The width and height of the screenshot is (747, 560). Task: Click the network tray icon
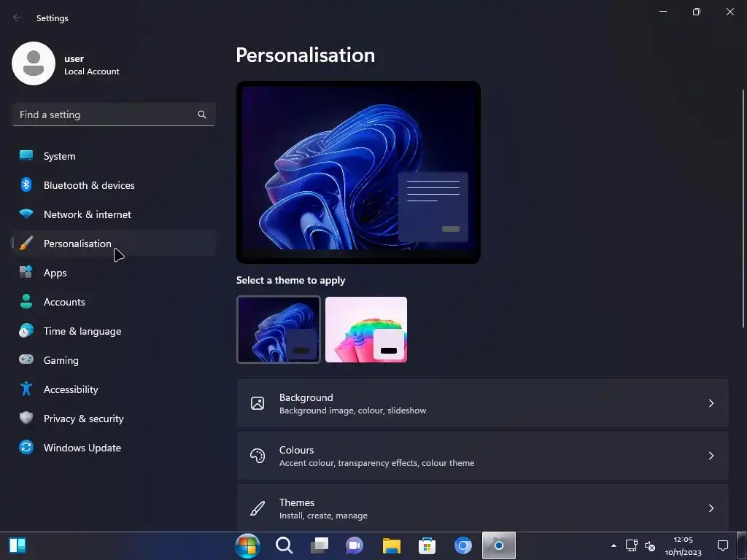click(x=631, y=545)
